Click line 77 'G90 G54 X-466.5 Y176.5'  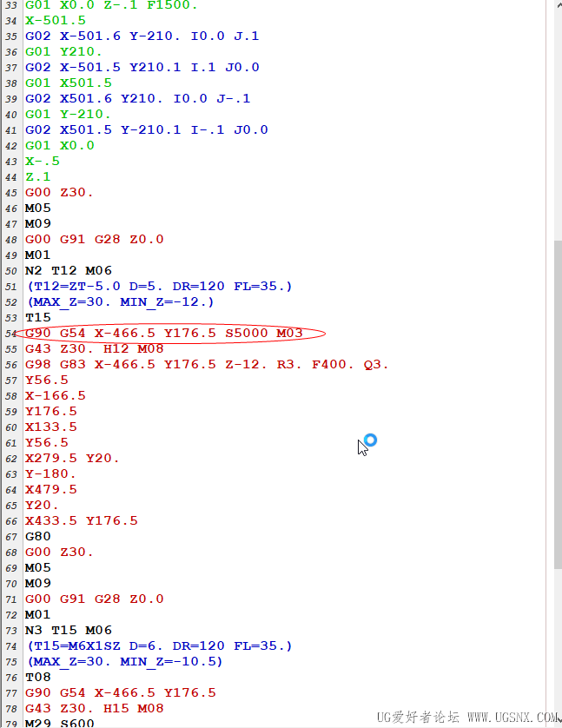click(120, 693)
